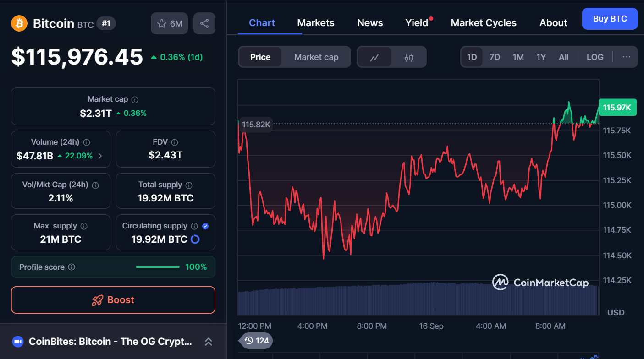
Task: Add Bitcoin to watchlist via star
Action: pyautogui.click(x=169, y=23)
